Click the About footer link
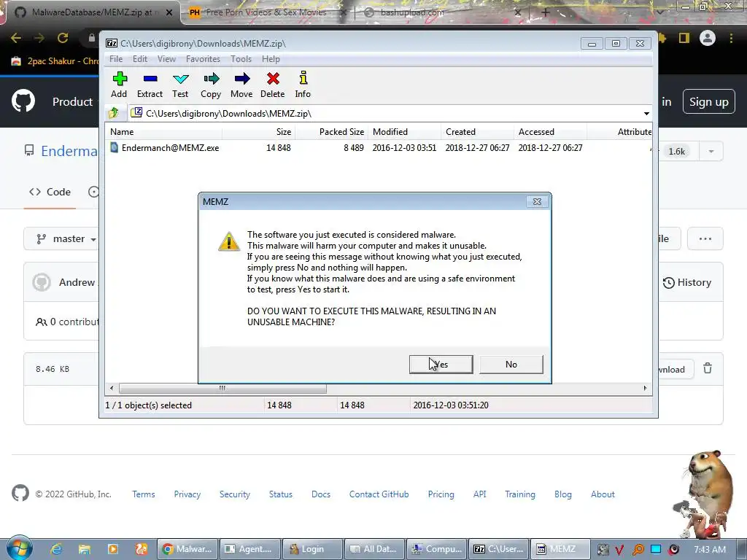 pyautogui.click(x=603, y=494)
